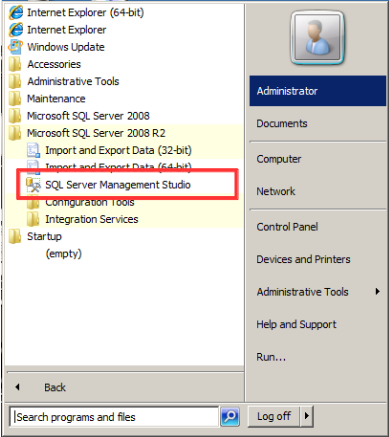Click the Back arrow icon
The image size is (389, 437).
coord(17,387)
